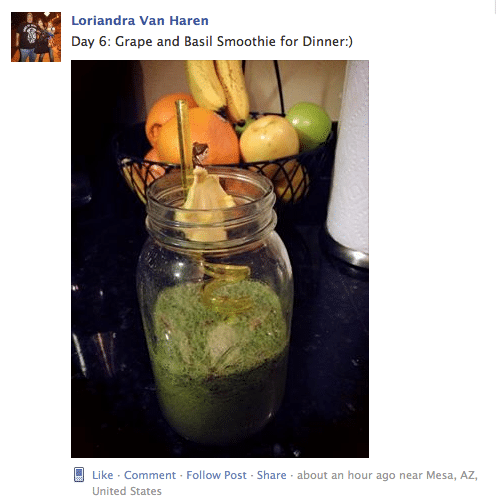Click the 'United States' location text

pos(127,491)
